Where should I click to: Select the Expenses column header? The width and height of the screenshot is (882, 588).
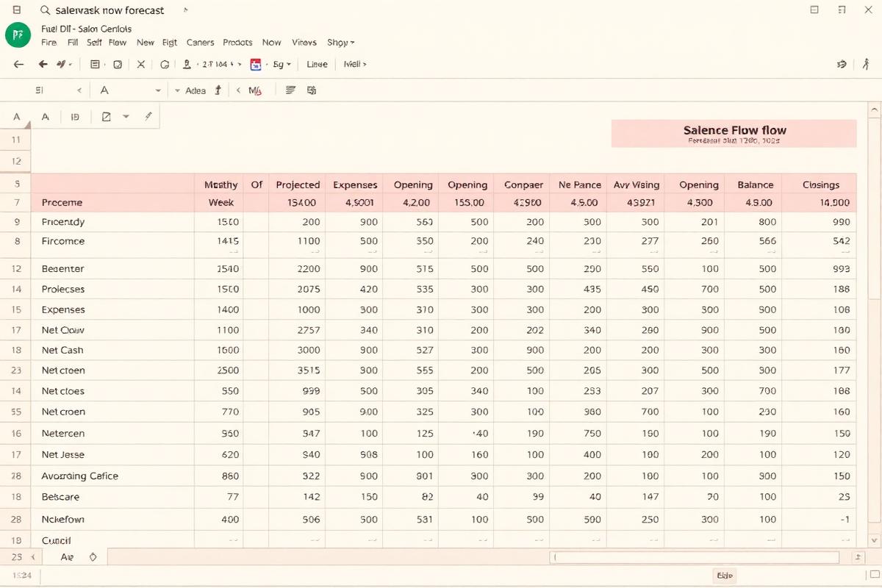(355, 185)
